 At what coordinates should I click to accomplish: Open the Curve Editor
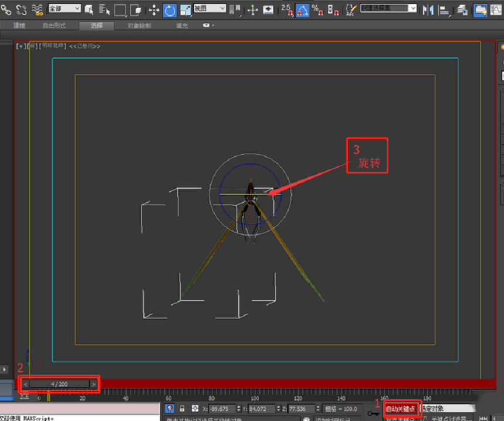pyautogui.click(x=496, y=10)
